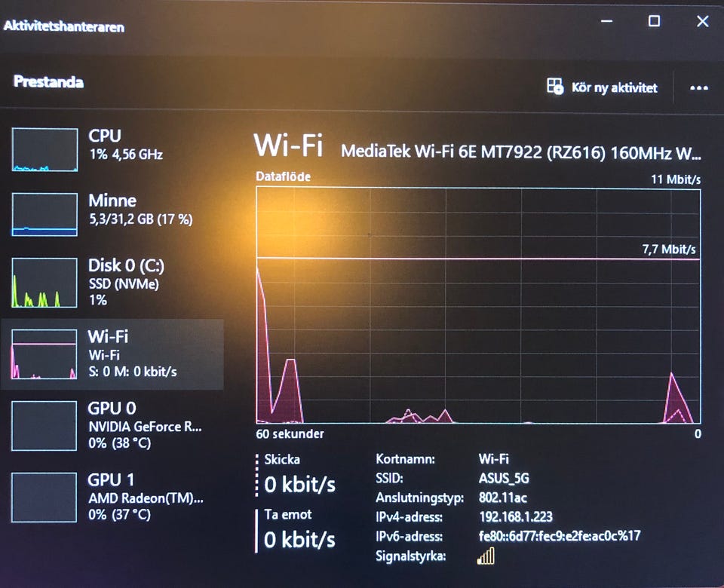Click the GPU 0 mini graph thumbnail

click(x=44, y=425)
